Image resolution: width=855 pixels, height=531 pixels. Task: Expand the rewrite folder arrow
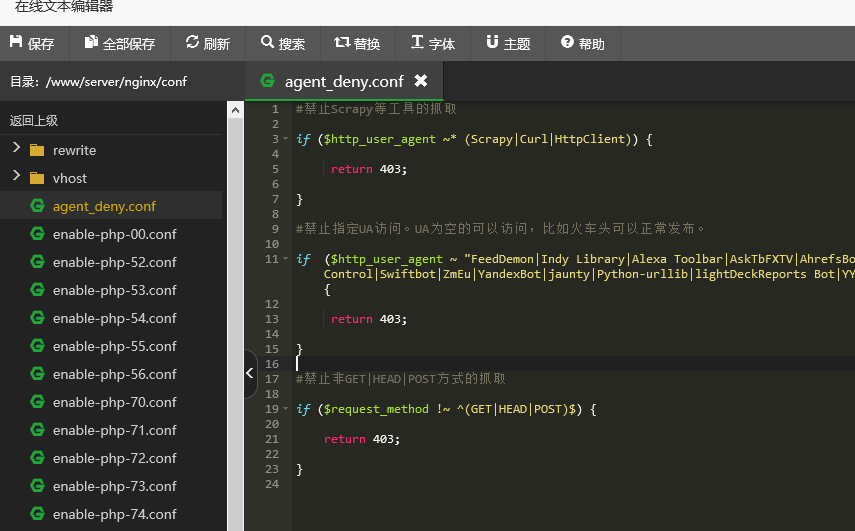(x=16, y=147)
